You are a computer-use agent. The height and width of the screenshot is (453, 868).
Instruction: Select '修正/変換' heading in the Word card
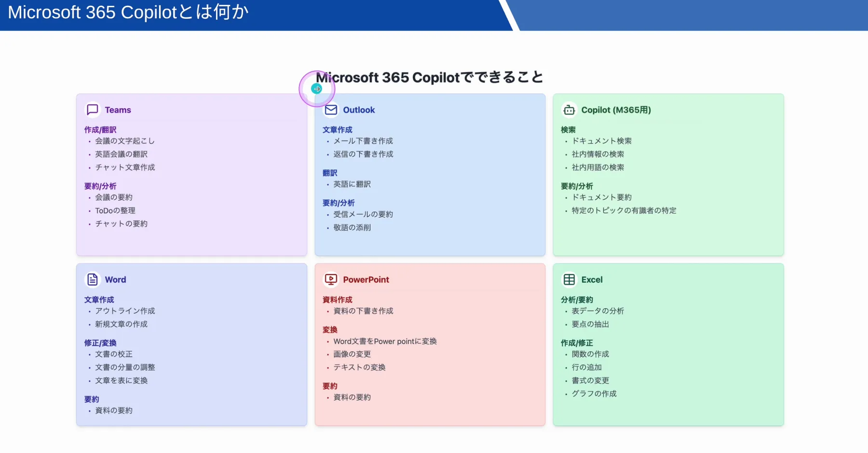pos(100,343)
